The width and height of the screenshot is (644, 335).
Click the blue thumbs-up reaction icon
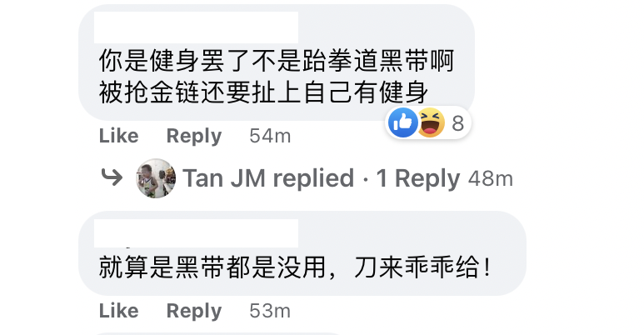click(403, 122)
